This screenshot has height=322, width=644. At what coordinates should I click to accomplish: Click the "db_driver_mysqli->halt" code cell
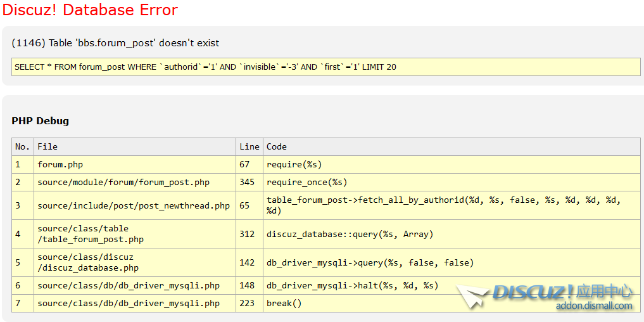[x=451, y=285]
